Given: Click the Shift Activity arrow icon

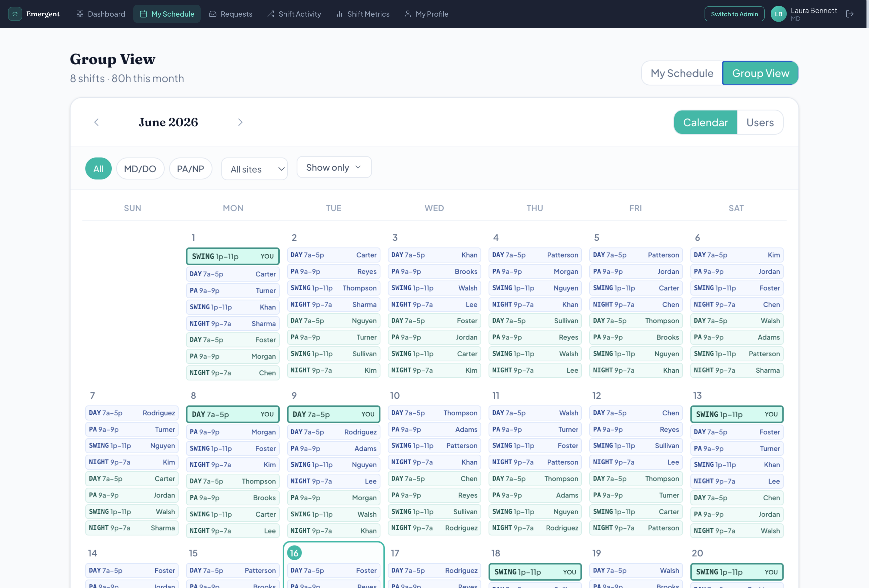Looking at the screenshot, I should [x=271, y=14].
